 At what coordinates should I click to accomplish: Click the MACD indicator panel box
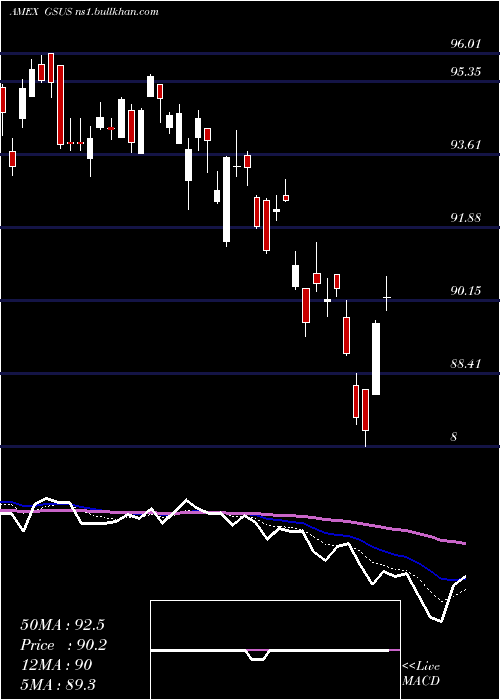275,650
